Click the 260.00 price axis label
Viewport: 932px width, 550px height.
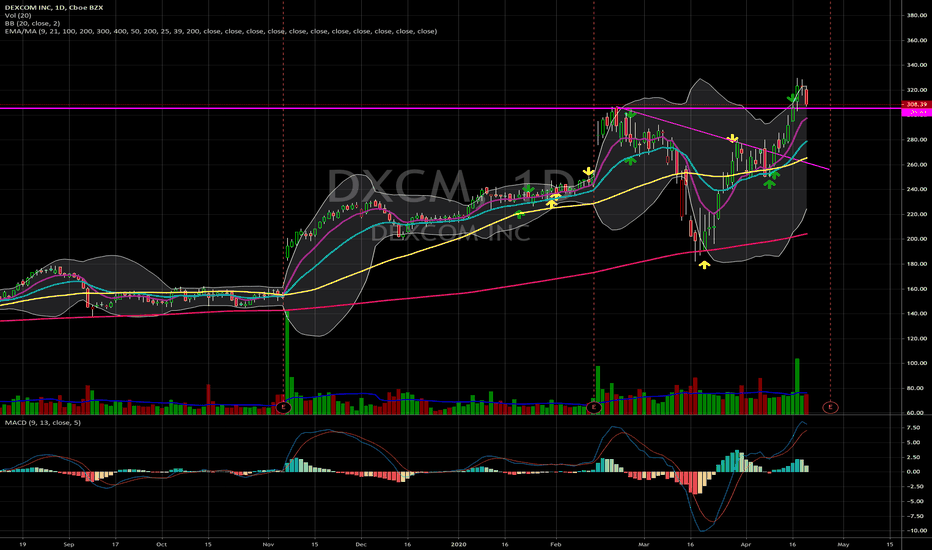917,165
